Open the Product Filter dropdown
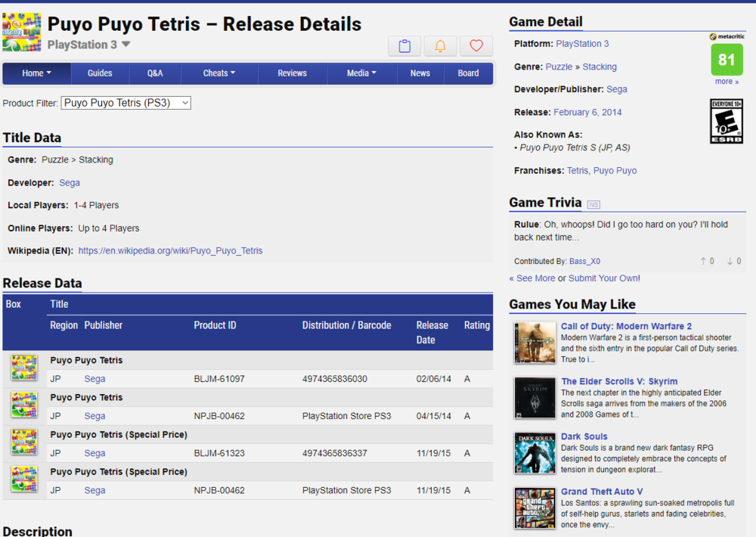 [125, 103]
